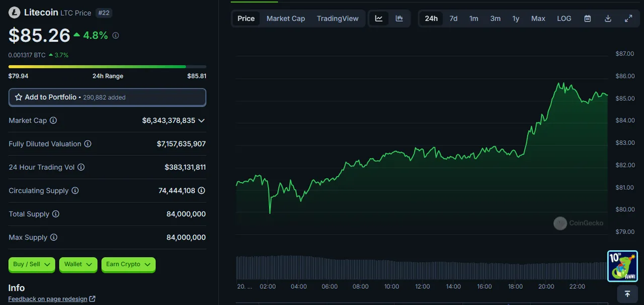The width and height of the screenshot is (644, 305).
Task: Toggle LOG scale on the chart
Action: tap(564, 19)
